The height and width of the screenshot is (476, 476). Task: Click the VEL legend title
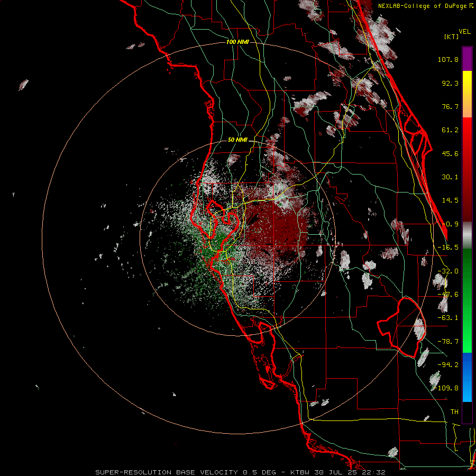[465, 32]
